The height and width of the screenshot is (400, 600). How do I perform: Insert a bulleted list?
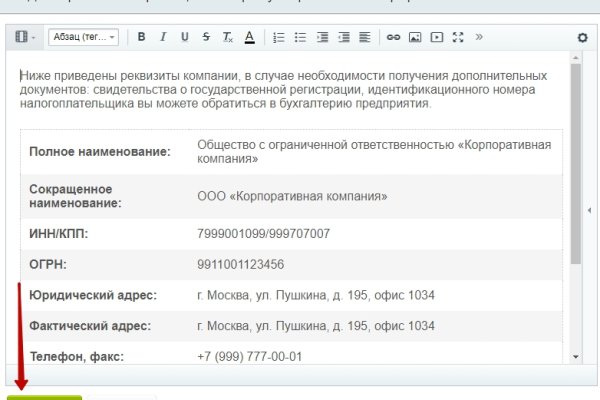299,37
